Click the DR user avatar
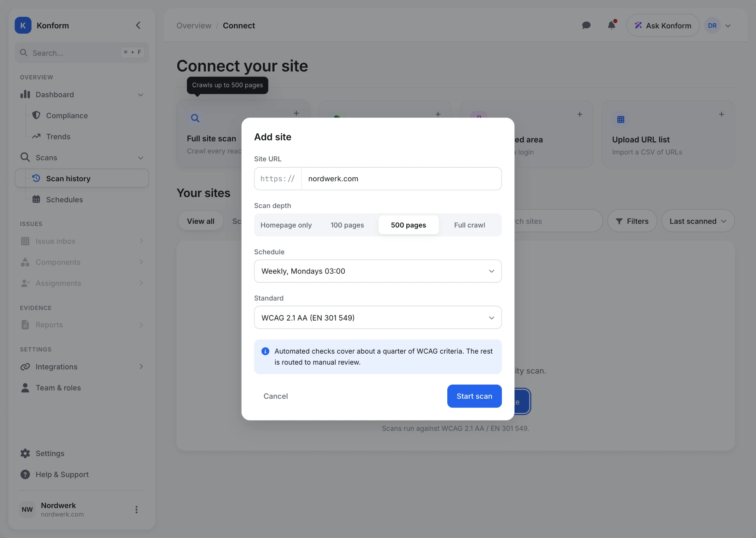756x538 pixels. point(712,26)
